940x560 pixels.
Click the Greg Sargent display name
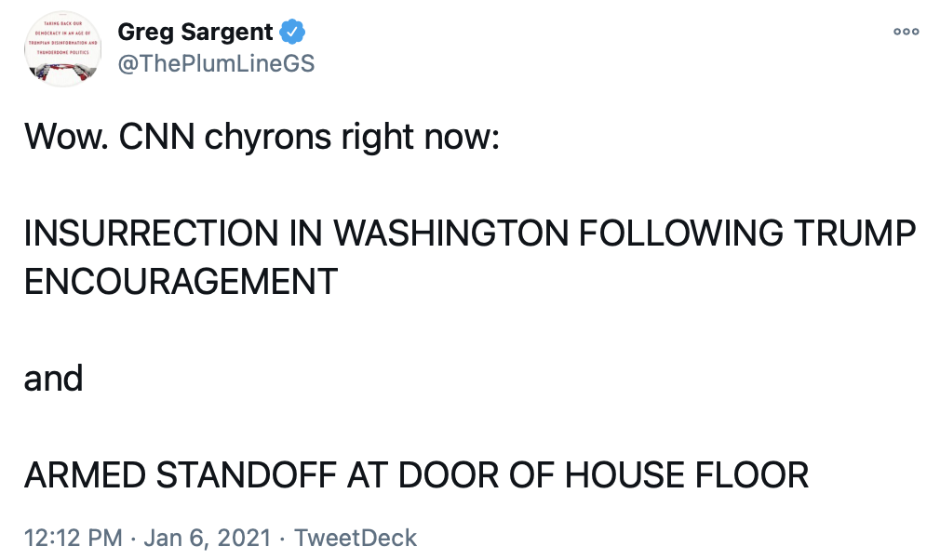coord(195,33)
